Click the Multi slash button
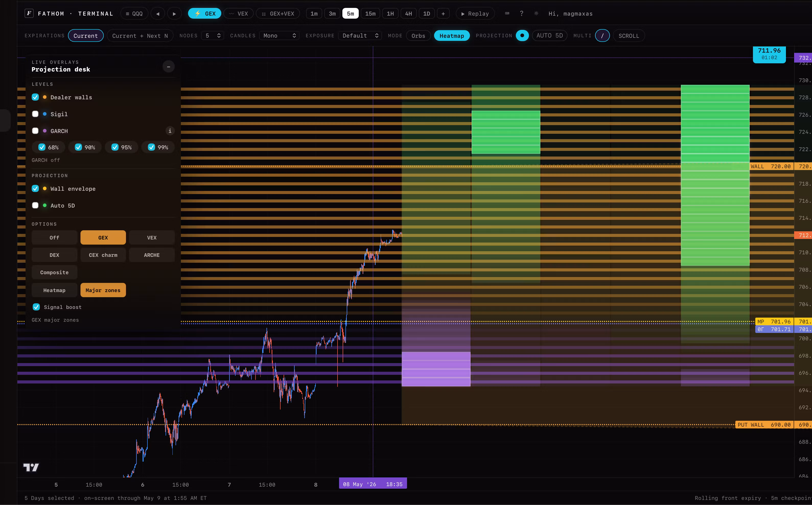Viewport: 812px width, 505px height. tap(602, 36)
